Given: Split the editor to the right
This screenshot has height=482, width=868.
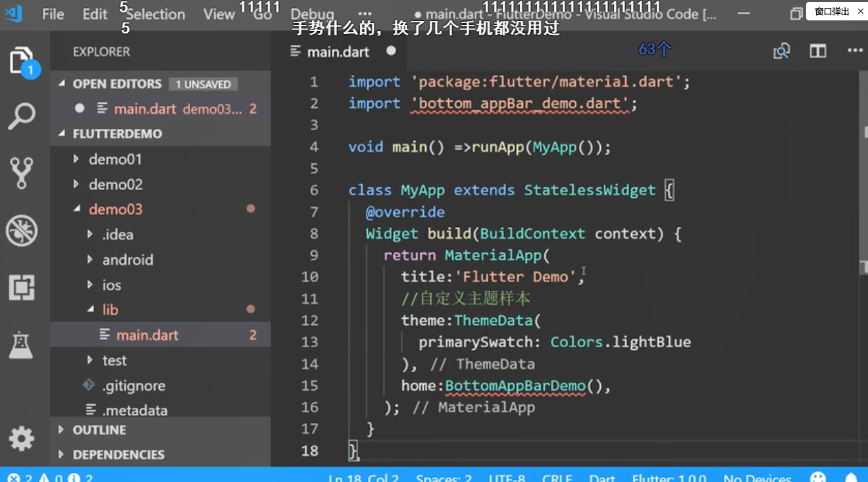Looking at the screenshot, I should pos(818,51).
